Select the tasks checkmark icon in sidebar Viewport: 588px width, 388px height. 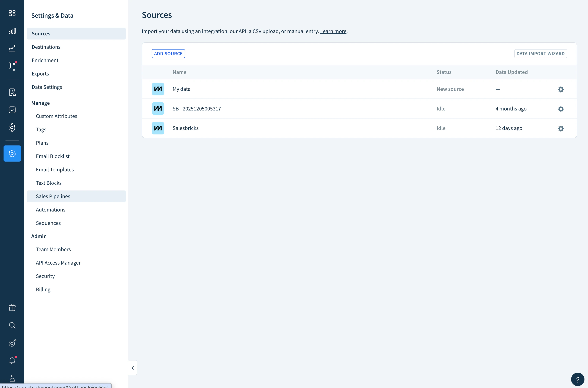coord(12,110)
